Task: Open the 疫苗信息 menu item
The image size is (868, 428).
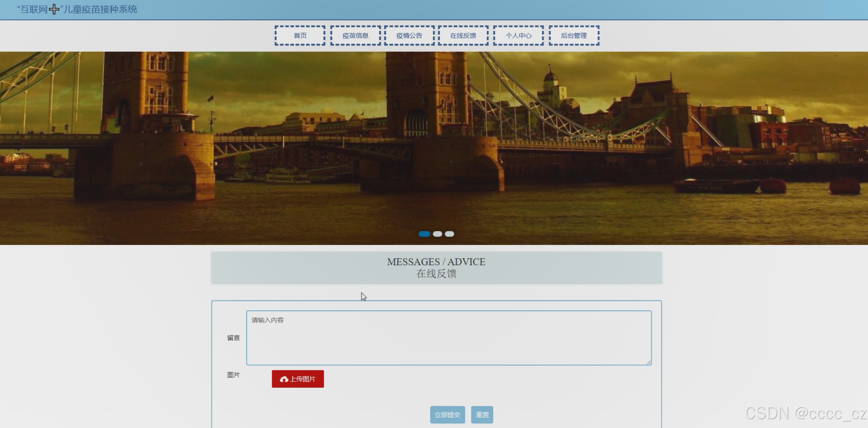Action: pyautogui.click(x=355, y=36)
